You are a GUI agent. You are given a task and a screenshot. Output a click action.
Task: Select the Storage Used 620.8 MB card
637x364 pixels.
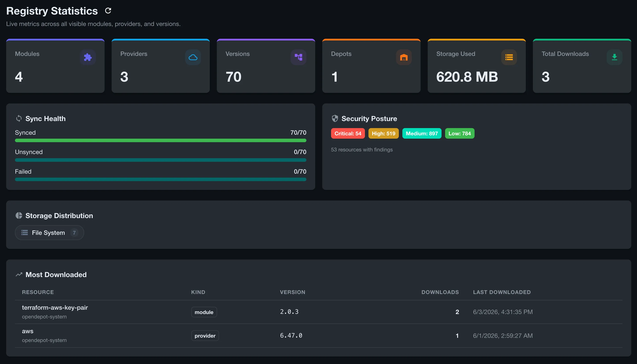pos(477,66)
